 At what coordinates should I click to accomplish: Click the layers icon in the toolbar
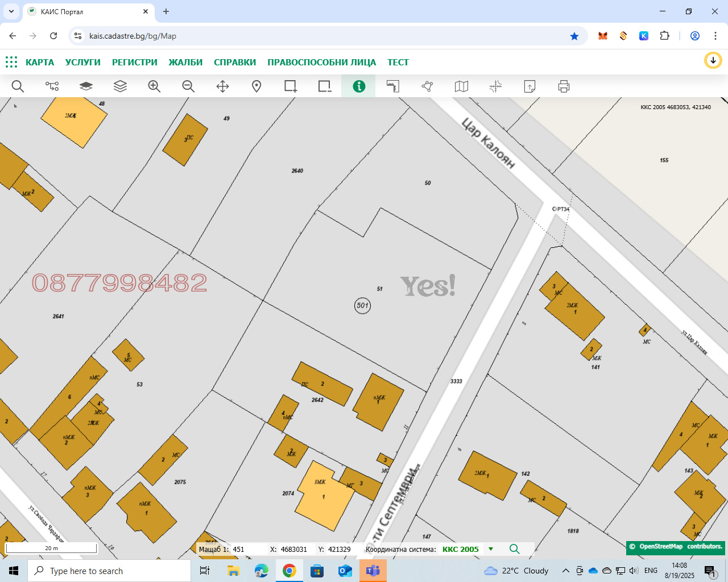tap(120, 86)
